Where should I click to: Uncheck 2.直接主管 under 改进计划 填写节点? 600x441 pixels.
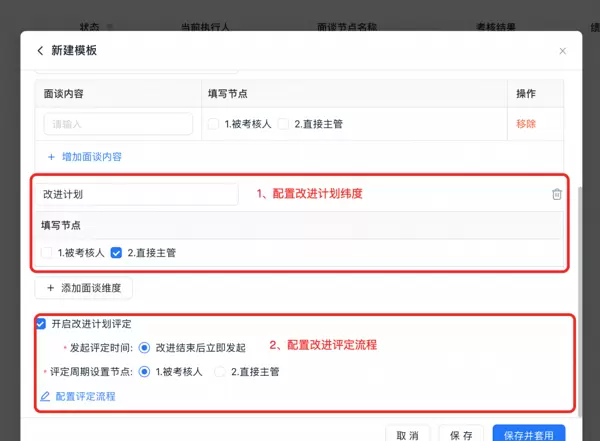pos(116,253)
